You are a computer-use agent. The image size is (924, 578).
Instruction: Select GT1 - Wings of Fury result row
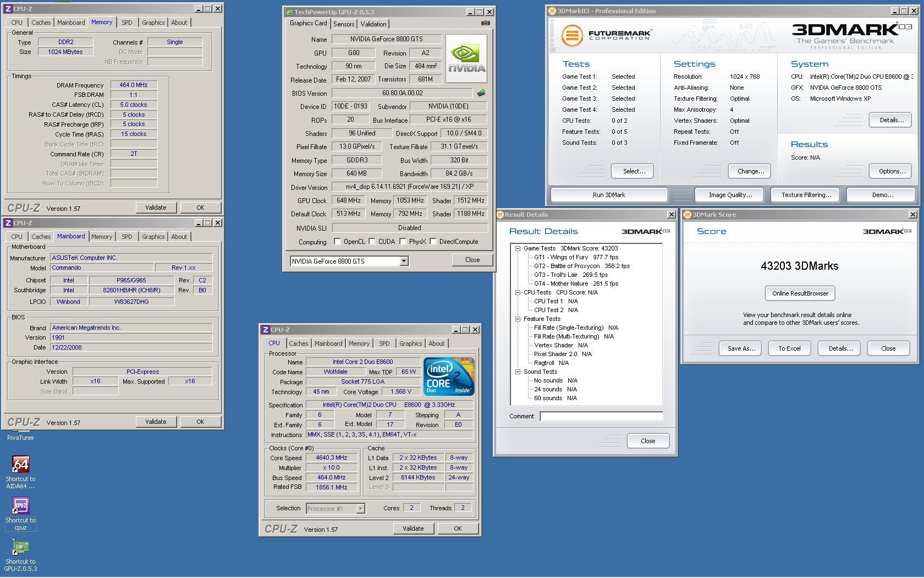tap(576, 257)
